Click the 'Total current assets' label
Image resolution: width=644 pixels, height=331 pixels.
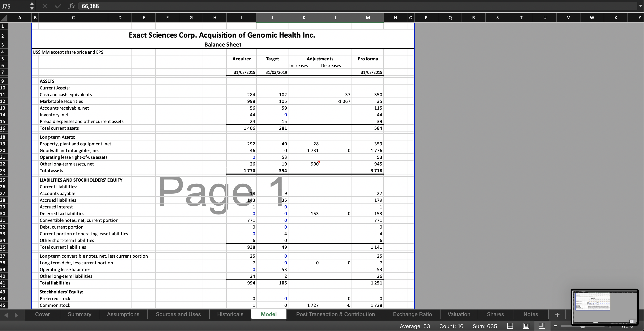(59, 128)
